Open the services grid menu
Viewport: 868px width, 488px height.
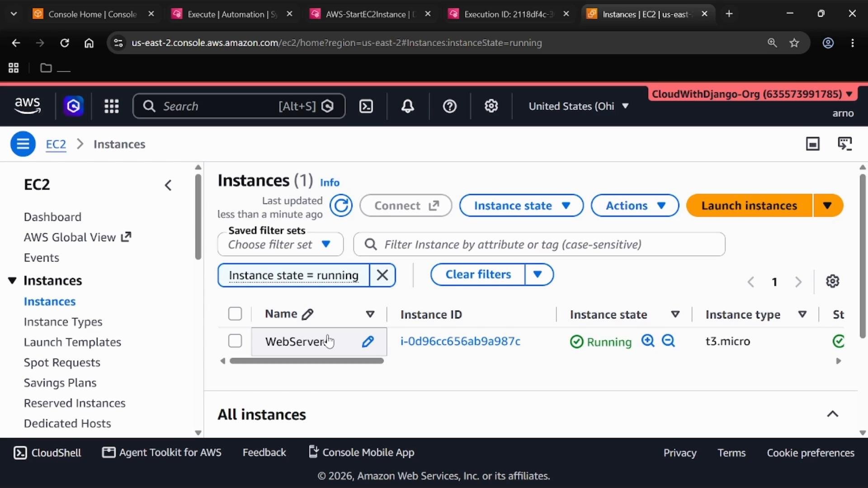pos(111,106)
